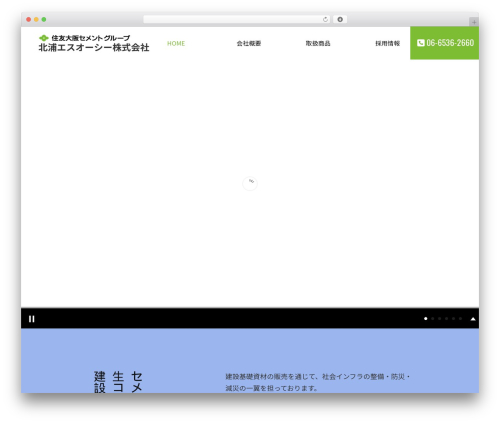This screenshot has height=423, width=500.
Task: Click the 建設基礎資材の販売を通じて paragraph text
Action: [318, 382]
